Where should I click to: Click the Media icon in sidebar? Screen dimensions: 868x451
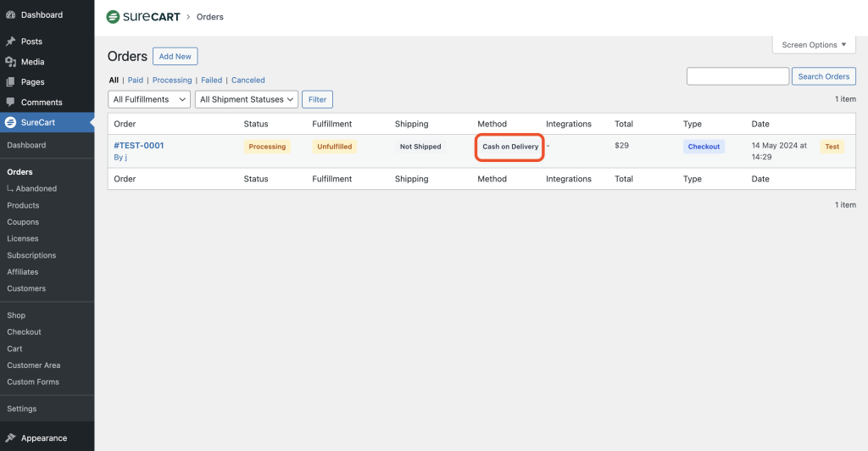click(x=10, y=62)
